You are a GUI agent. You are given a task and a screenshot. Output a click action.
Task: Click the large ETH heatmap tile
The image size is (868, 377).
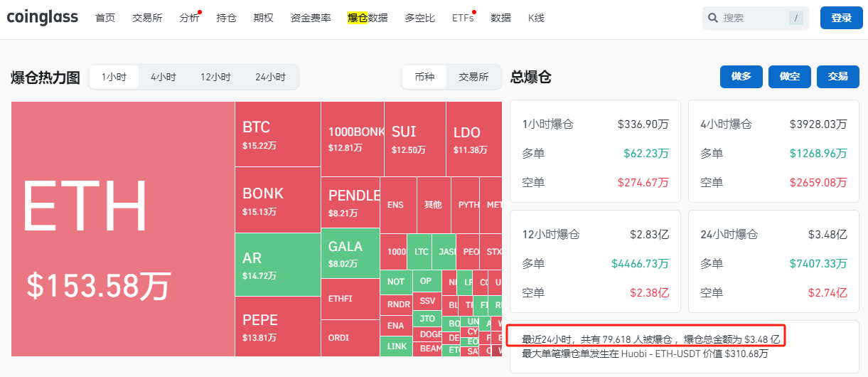[122, 229]
